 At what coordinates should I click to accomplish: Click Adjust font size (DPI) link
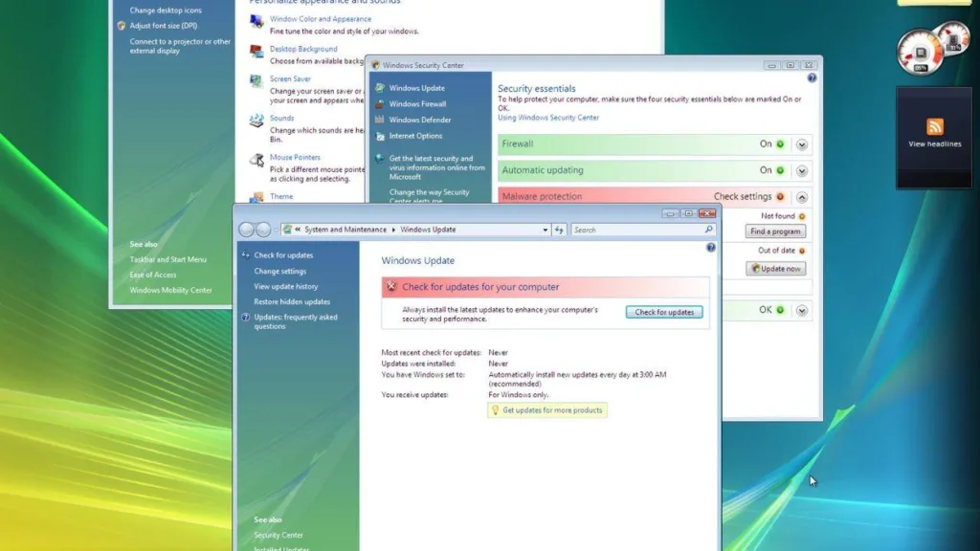pos(163,26)
